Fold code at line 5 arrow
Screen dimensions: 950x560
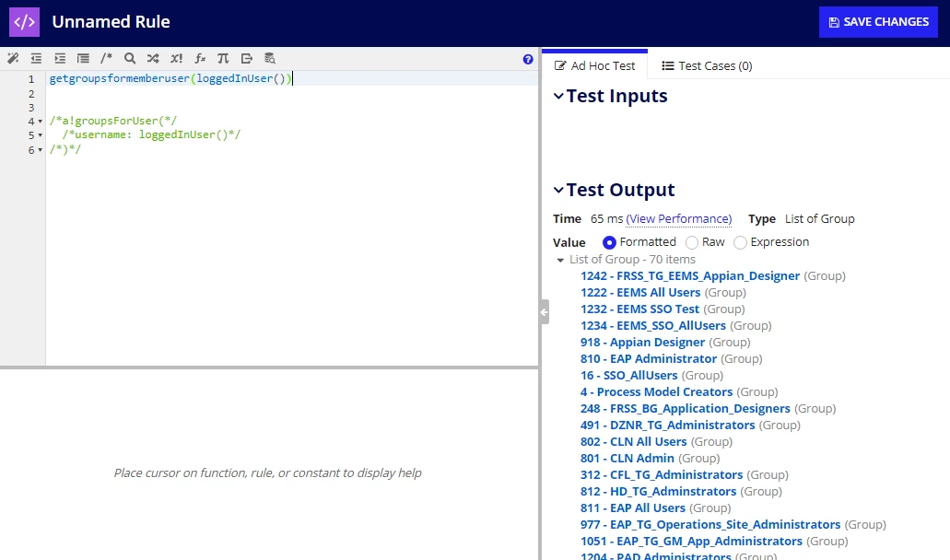[x=41, y=135]
